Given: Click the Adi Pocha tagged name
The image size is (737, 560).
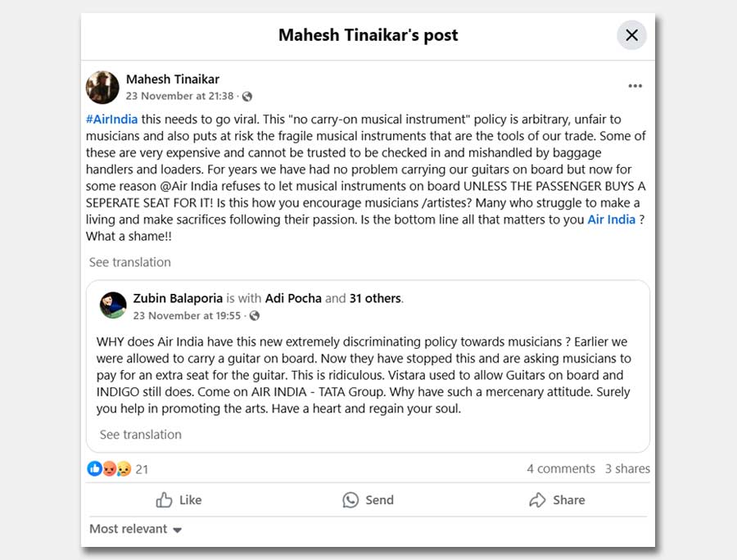Looking at the screenshot, I should click(293, 298).
